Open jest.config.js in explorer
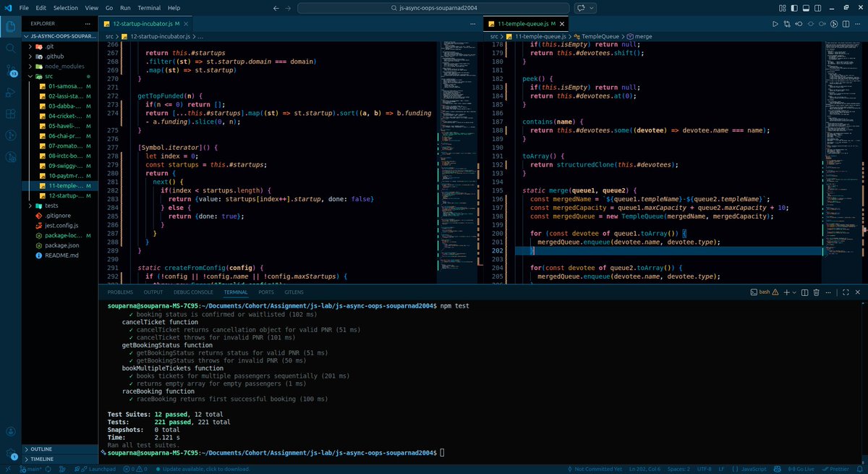Image resolution: width=868 pixels, height=474 pixels. [61, 227]
